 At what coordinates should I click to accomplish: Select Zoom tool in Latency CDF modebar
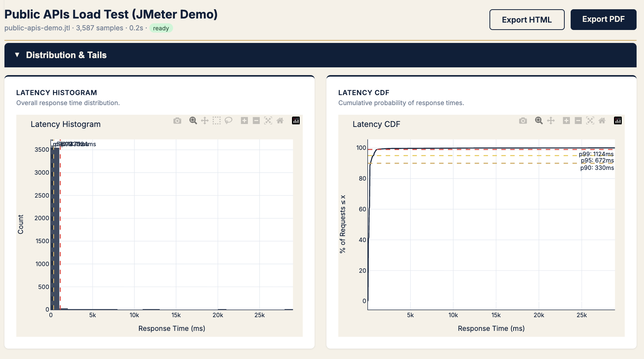(539, 121)
